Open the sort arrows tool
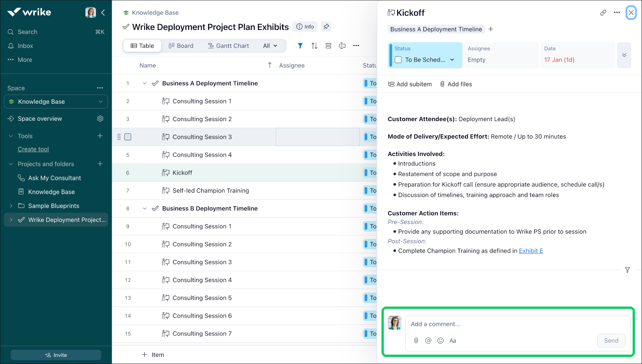 tap(314, 46)
